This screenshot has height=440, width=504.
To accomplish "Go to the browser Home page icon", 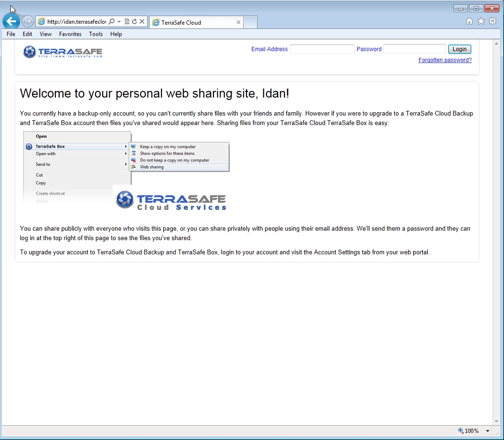I will (469, 21).
